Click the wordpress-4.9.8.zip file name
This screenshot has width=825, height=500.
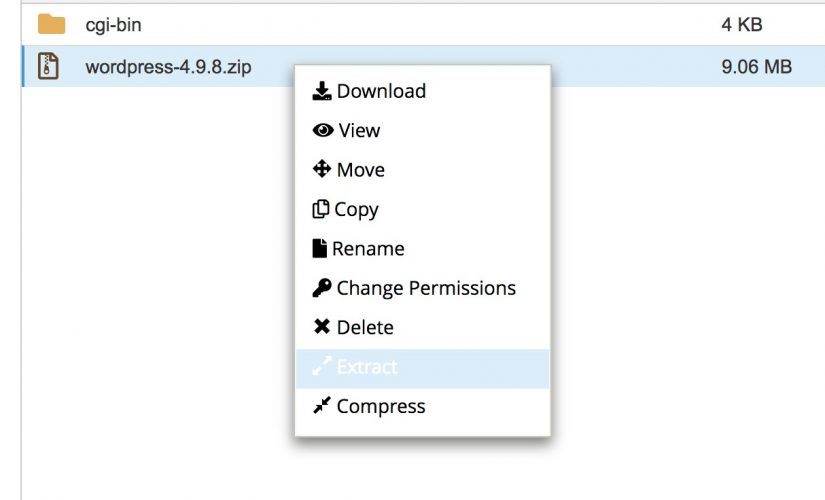pos(168,67)
